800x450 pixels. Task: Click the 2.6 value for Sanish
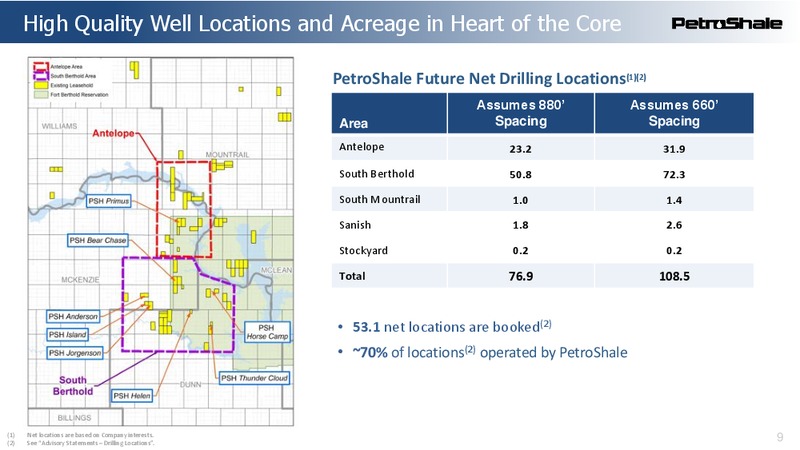coord(674,225)
